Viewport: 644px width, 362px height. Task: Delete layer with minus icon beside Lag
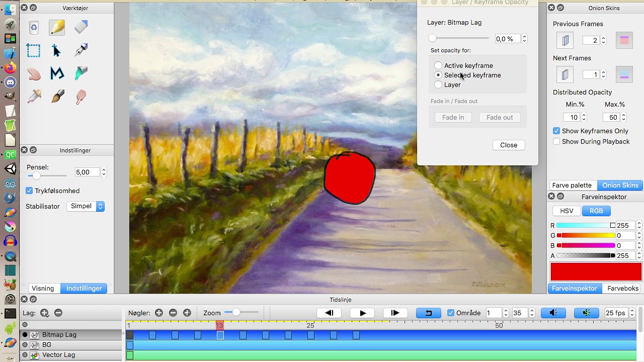[58, 313]
